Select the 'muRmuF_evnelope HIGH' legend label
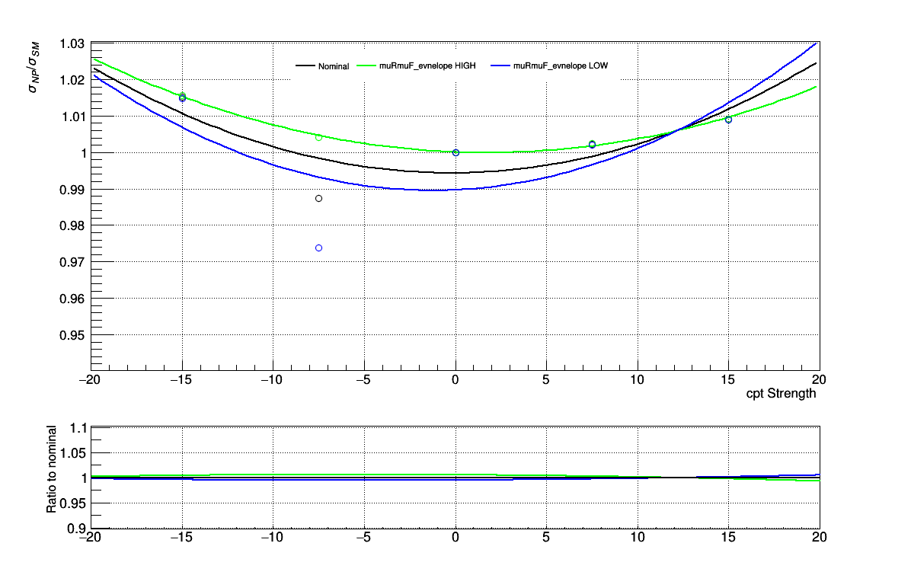Viewport: 911px width, 588px height. [x=427, y=66]
